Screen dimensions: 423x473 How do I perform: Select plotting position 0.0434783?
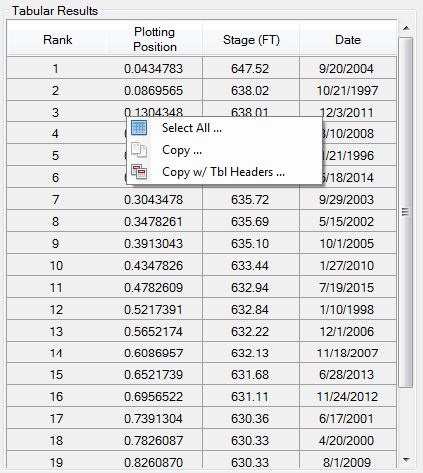click(x=154, y=68)
